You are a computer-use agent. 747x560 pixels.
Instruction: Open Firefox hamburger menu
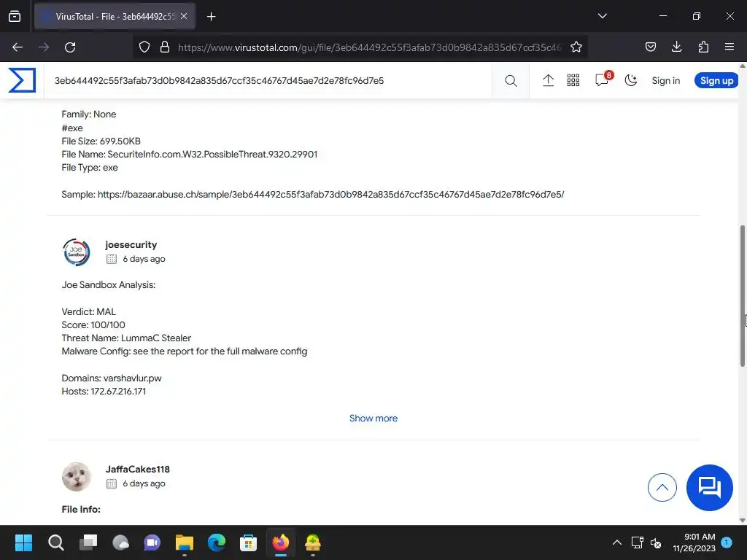pyautogui.click(x=729, y=47)
